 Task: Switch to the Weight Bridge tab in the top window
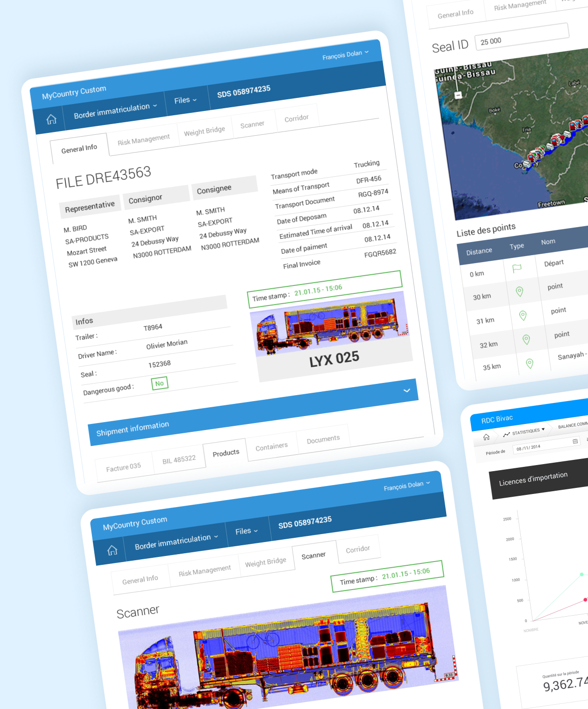204,131
